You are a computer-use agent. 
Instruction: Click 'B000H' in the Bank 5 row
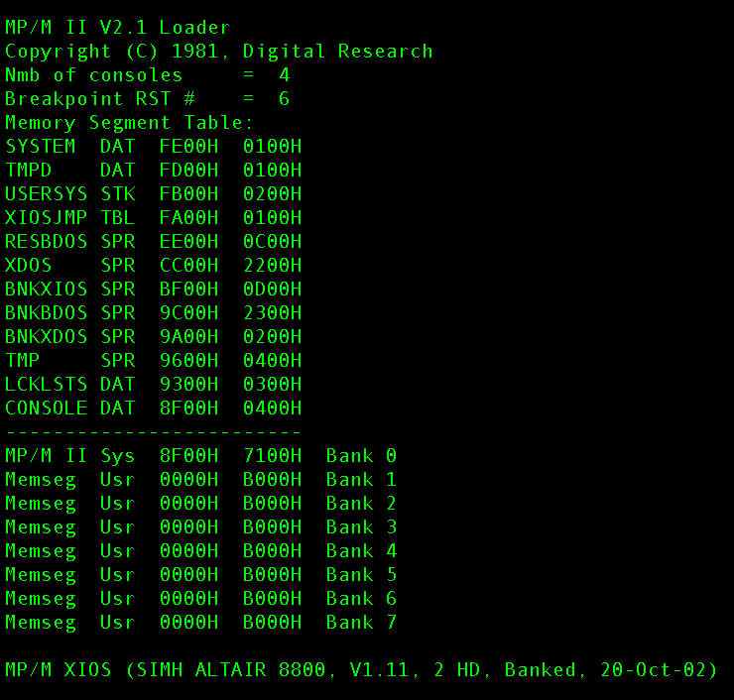(273, 575)
